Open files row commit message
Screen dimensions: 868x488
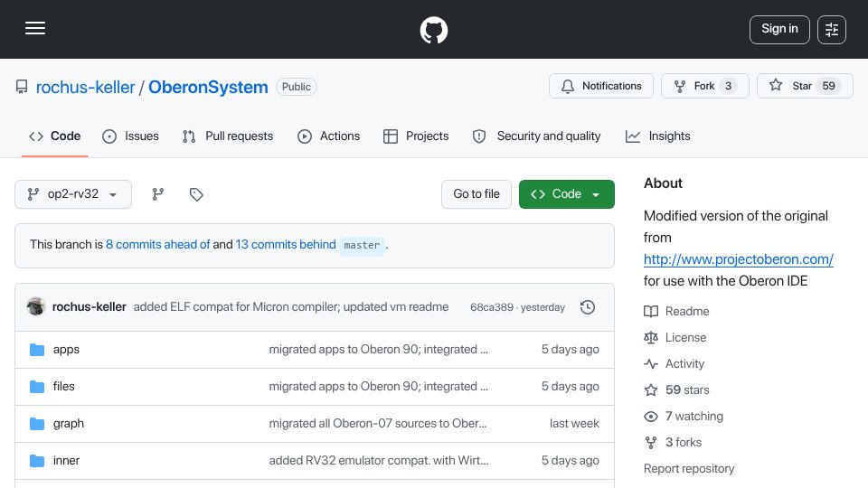pyautogui.click(x=379, y=387)
